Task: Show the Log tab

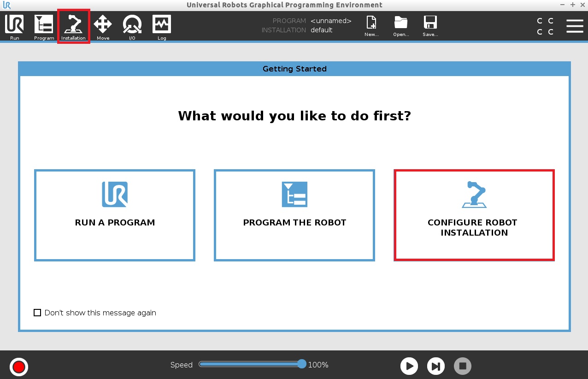Action: coord(162,28)
